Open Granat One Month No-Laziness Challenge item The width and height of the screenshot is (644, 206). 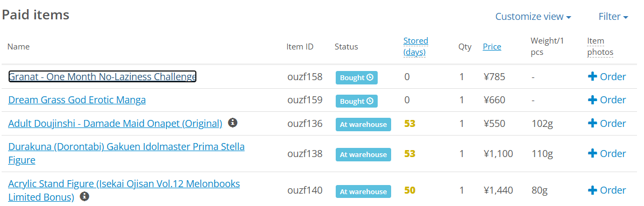(102, 77)
